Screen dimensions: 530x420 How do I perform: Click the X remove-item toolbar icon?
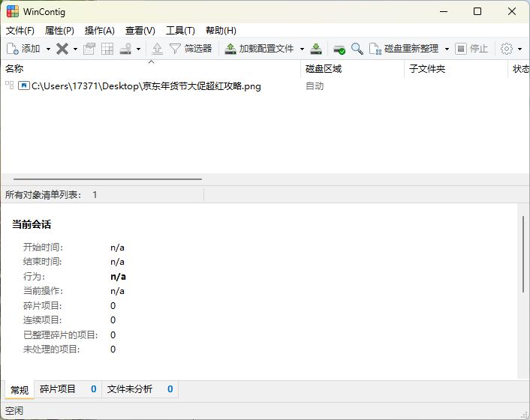pos(62,49)
